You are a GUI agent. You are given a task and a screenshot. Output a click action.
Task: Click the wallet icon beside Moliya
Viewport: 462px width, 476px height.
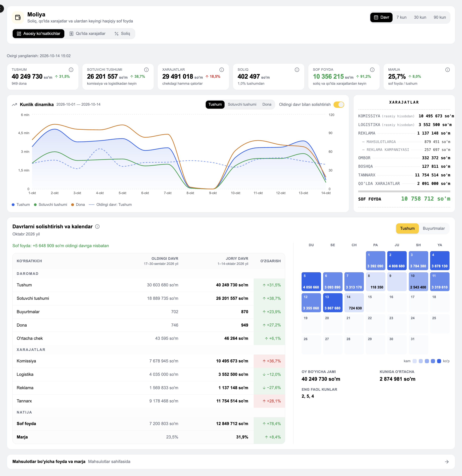tap(18, 18)
